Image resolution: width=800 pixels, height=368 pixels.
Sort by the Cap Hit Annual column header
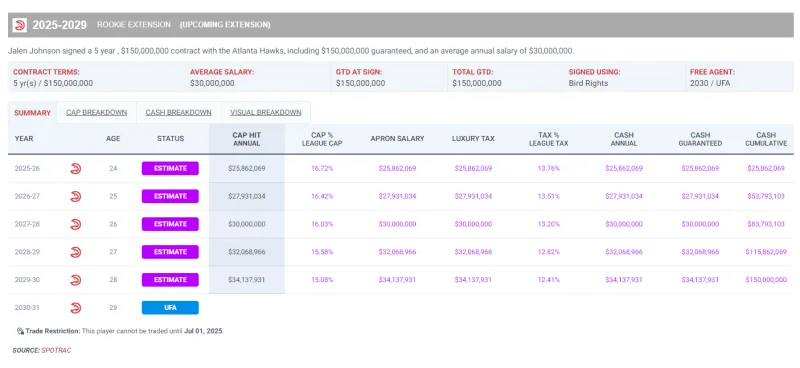click(x=246, y=139)
